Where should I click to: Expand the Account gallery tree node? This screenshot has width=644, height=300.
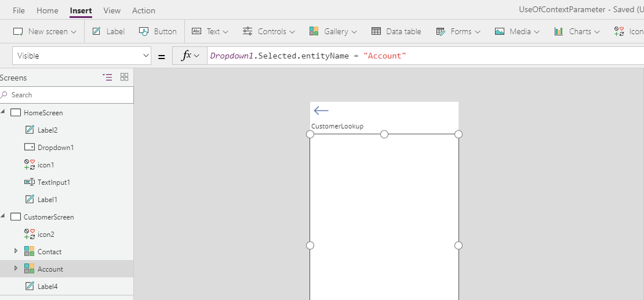coord(16,269)
